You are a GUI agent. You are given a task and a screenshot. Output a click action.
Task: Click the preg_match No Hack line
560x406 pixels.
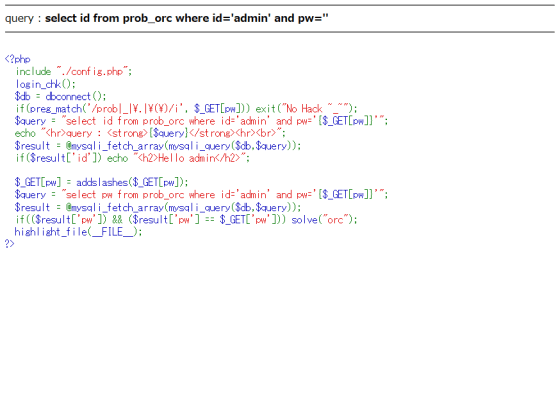click(186, 109)
